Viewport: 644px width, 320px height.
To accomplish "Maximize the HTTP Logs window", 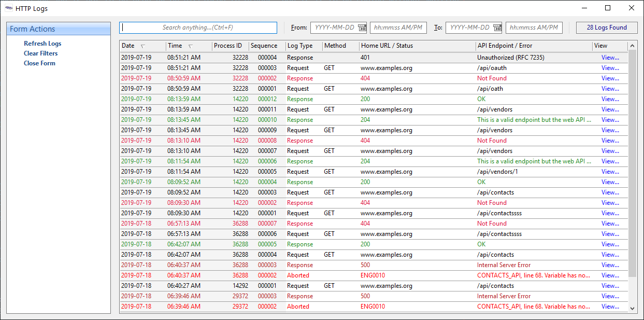I will tap(608, 8).
